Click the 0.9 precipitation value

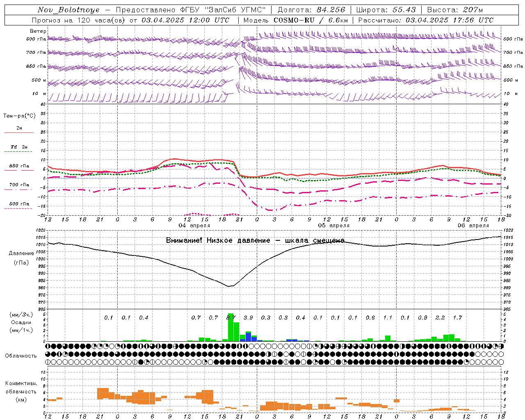pos(422,318)
